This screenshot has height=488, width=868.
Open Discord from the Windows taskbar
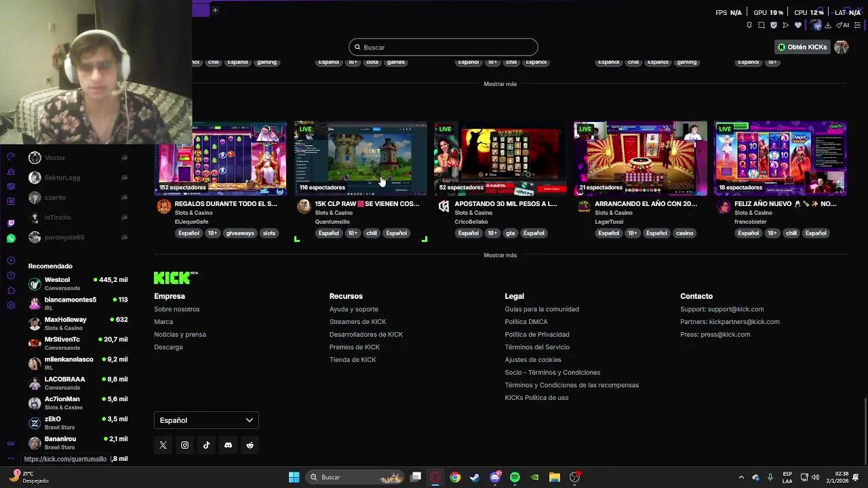point(495,477)
